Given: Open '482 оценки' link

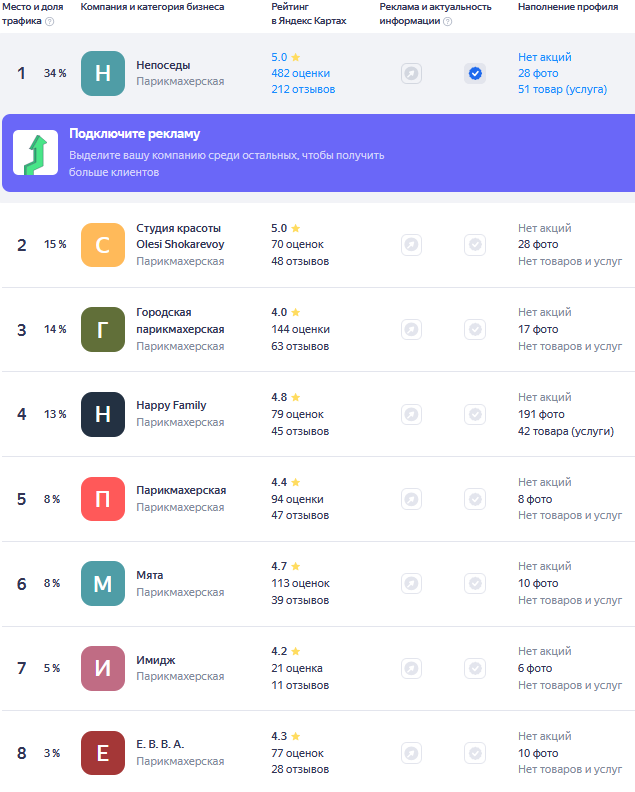Looking at the screenshot, I should (x=301, y=73).
